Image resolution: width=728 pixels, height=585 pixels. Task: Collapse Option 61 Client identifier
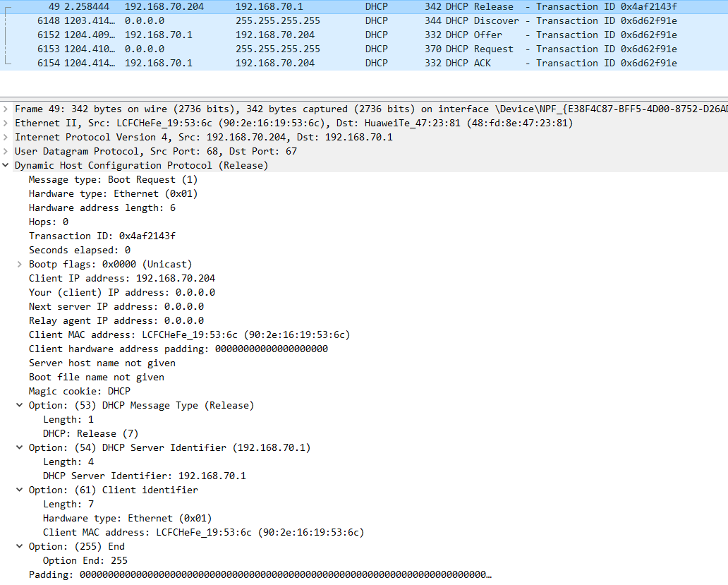click(x=20, y=490)
